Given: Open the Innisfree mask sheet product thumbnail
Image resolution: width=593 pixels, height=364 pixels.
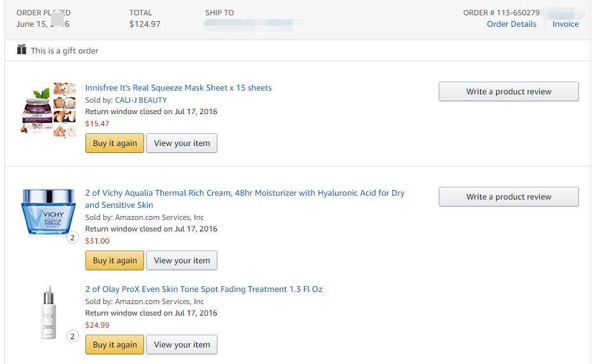Looking at the screenshot, I should [x=48, y=110].
